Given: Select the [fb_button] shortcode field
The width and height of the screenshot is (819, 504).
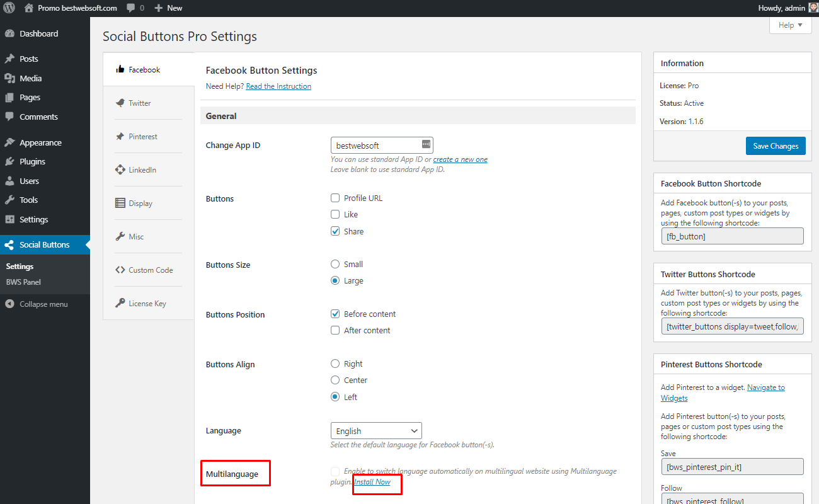Looking at the screenshot, I should point(733,236).
